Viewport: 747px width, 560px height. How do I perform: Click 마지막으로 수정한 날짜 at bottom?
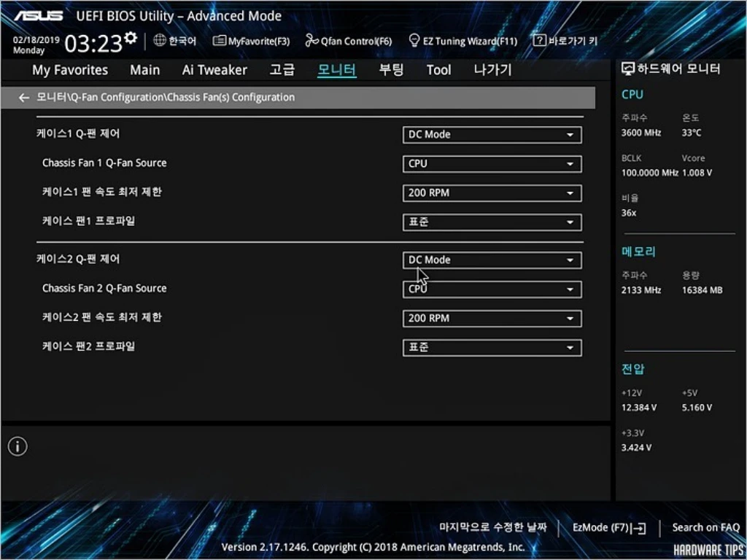point(492,527)
